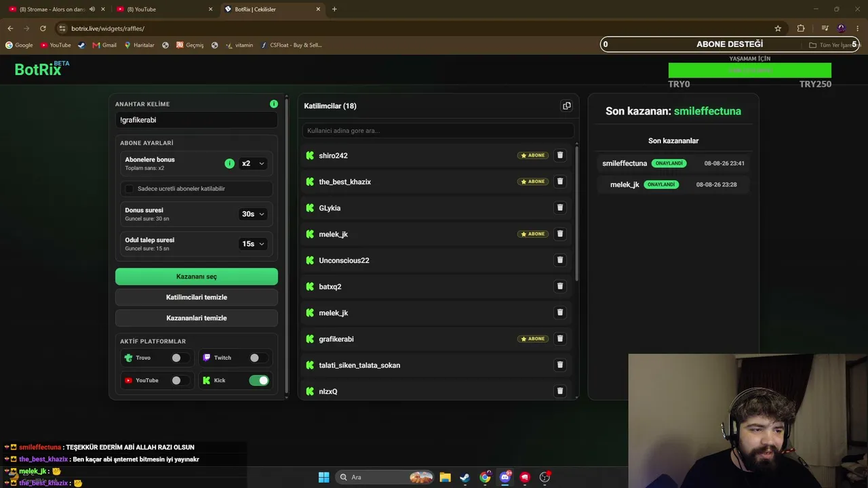Copy the Katilimcilar participant list

click(x=567, y=106)
